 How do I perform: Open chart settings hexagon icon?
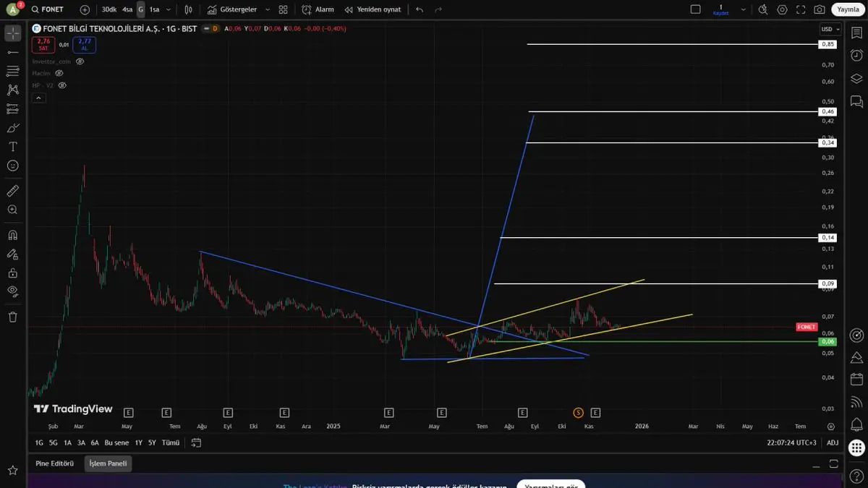pos(782,9)
